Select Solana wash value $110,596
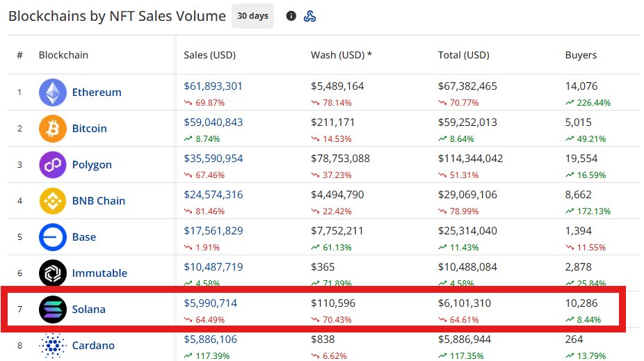Image resolution: width=644 pixels, height=361 pixels. point(333,303)
